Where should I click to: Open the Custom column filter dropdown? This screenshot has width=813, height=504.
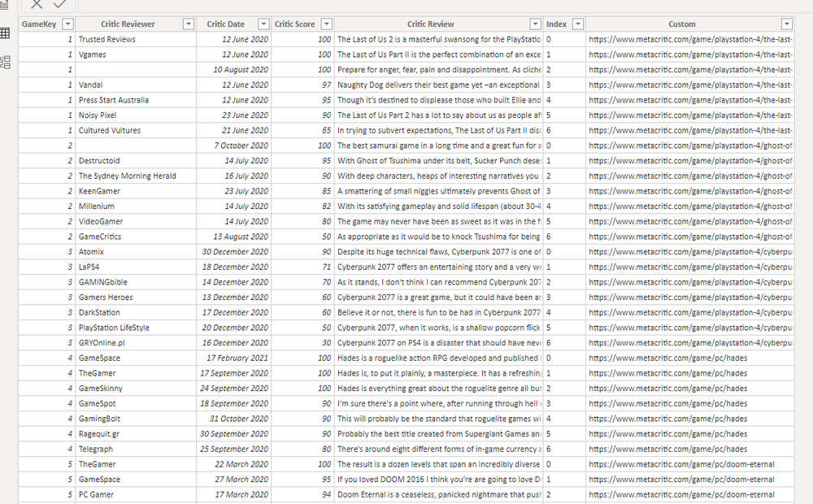click(x=787, y=24)
